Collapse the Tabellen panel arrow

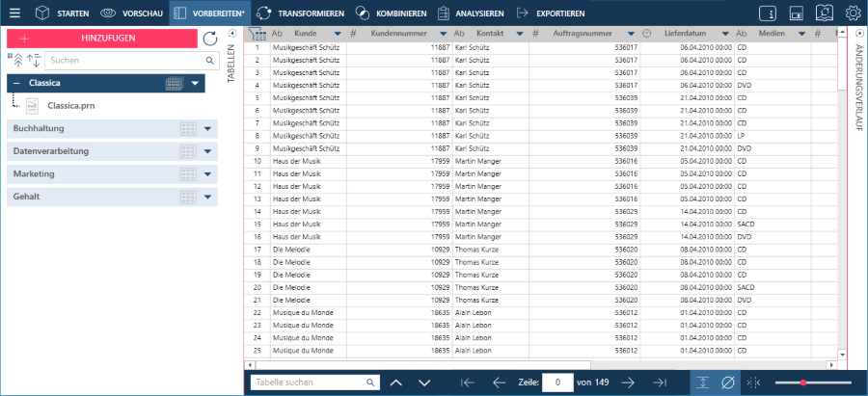231,33
